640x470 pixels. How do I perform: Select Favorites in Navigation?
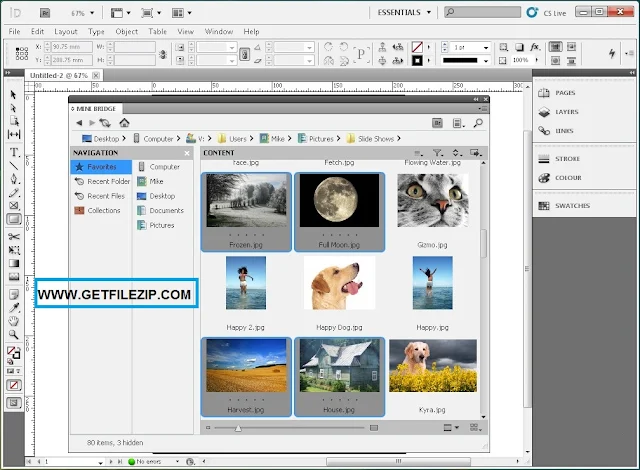click(101, 167)
